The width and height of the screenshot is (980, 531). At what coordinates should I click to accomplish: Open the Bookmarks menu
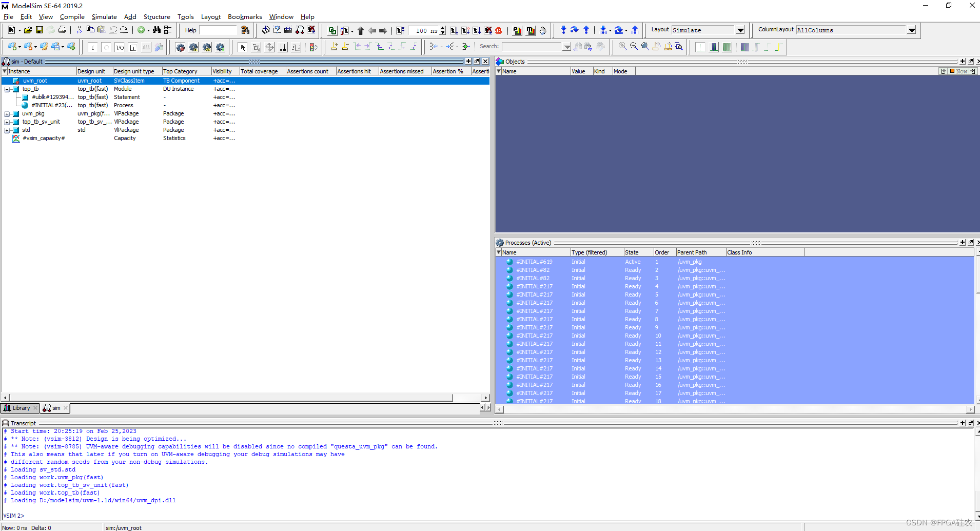pos(245,17)
